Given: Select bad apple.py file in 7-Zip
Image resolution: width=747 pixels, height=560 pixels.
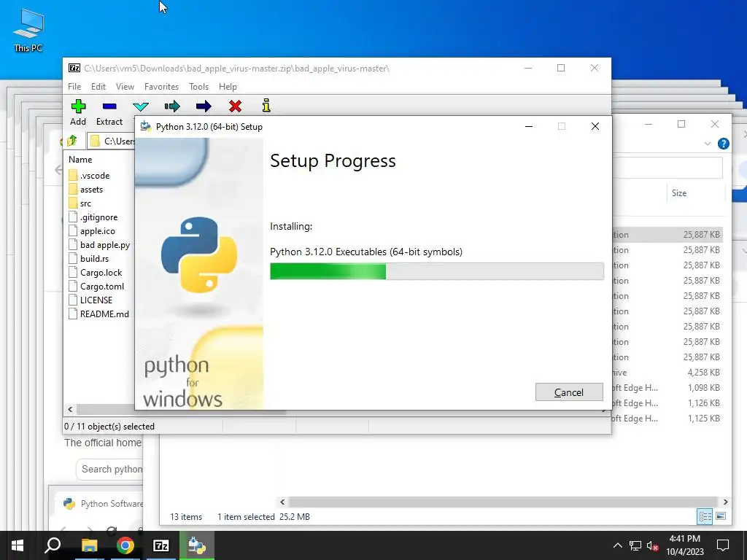Looking at the screenshot, I should click(x=99, y=245).
